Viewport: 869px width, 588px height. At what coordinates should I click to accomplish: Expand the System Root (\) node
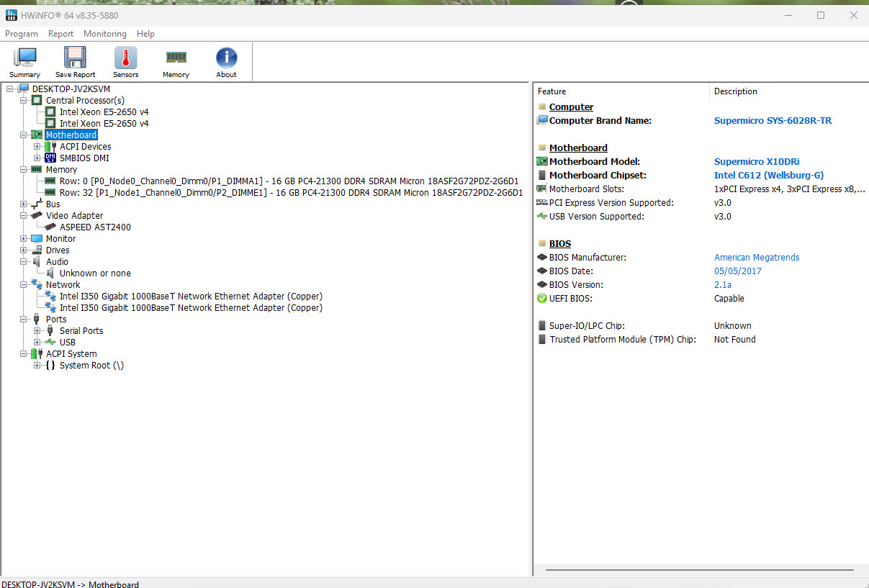pos(37,366)
